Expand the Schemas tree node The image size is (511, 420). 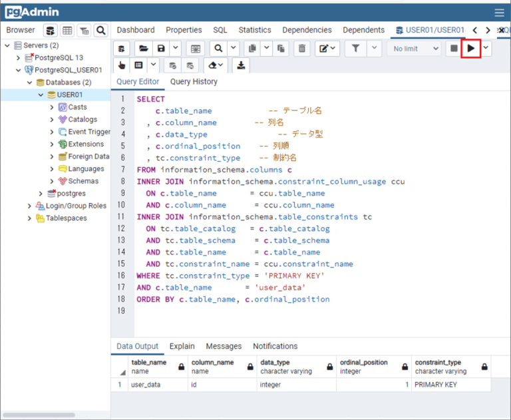coord(52,181)
